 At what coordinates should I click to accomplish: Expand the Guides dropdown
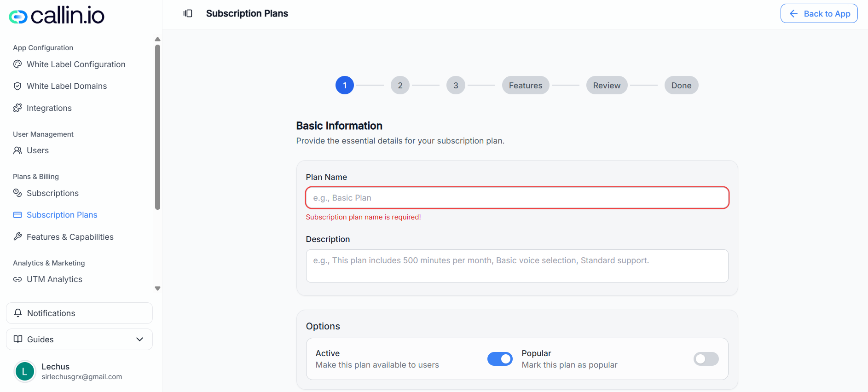(x=139, y=339)
